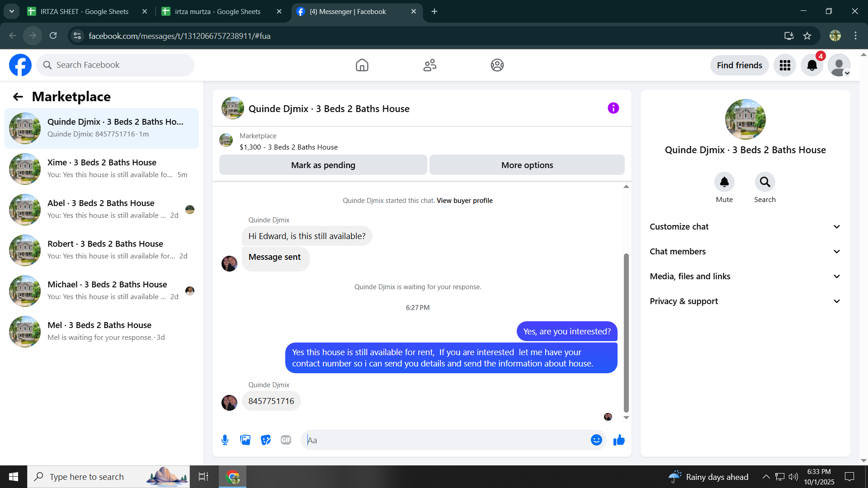Viewport: 868px width, 488px height.
Task: Open Michael 3 Beds 2 Baths conversation
Action: tap(102, 291)
